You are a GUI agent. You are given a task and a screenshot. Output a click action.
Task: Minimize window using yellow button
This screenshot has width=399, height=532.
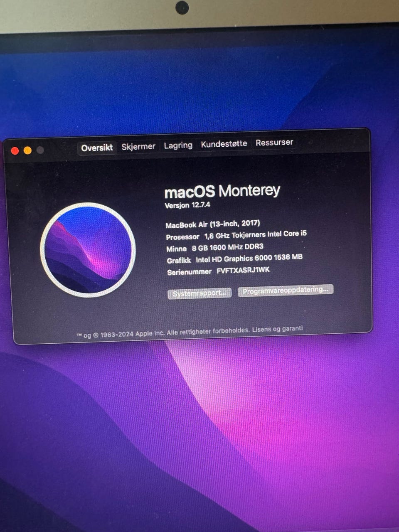pos(27,150)
